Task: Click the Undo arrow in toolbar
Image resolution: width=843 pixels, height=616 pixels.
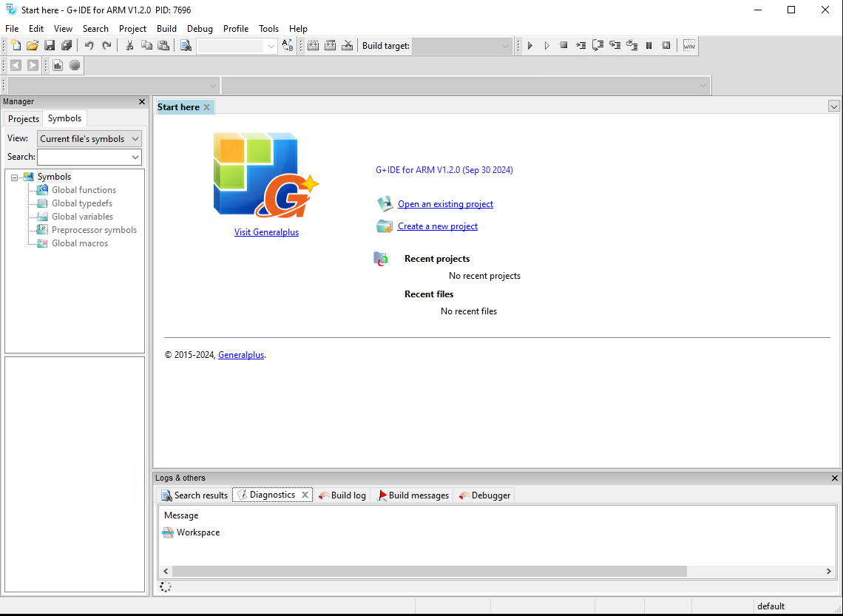Action: coord(89,46)
